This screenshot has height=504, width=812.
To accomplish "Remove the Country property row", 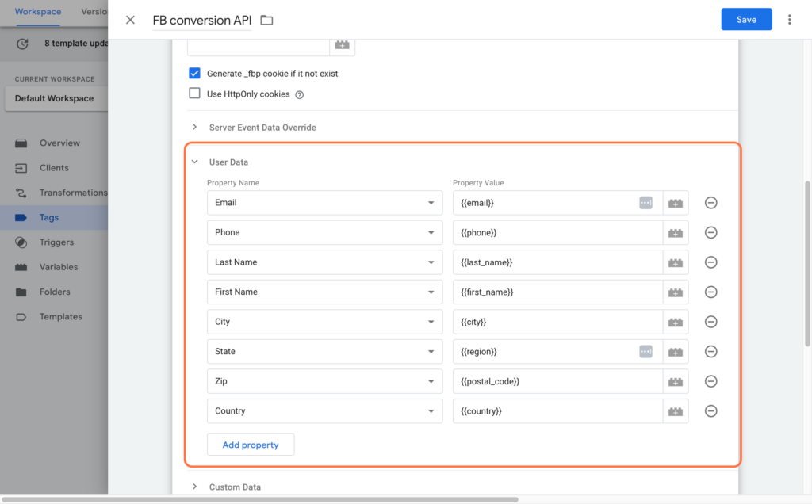I will point(710,410).
